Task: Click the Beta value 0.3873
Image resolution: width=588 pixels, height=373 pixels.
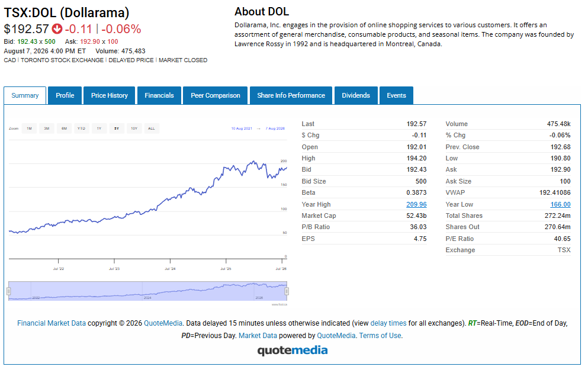Action: point(416,192)
